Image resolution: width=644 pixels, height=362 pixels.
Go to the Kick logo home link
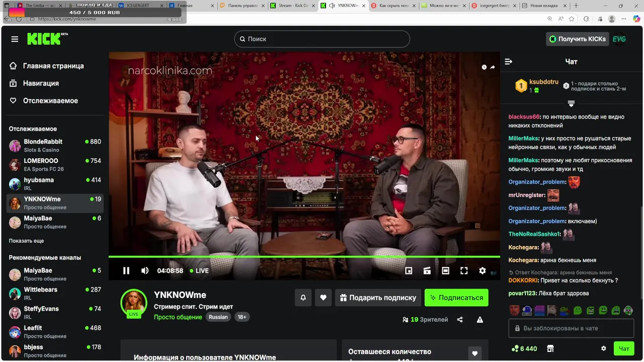[x=47, y=39]
